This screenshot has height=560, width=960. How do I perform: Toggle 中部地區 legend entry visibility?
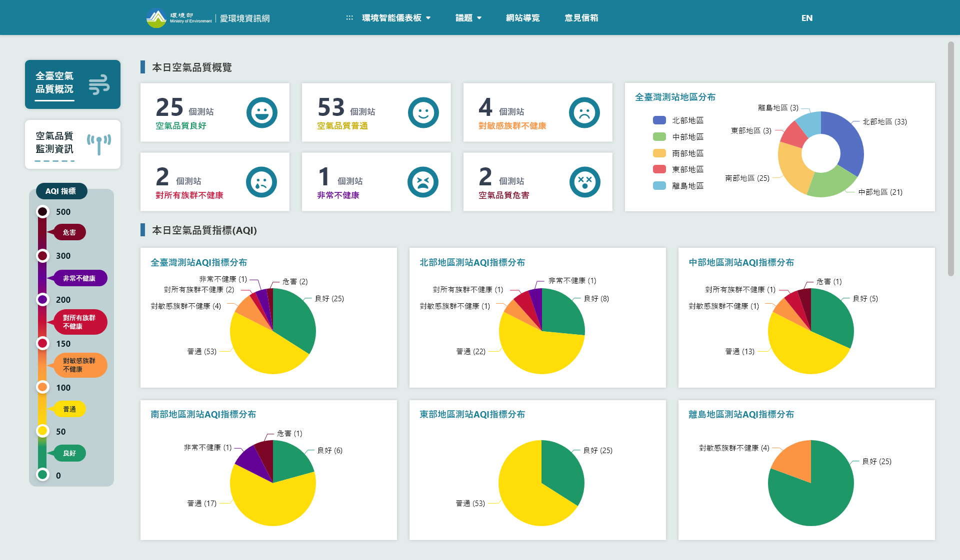click(678, 137)
